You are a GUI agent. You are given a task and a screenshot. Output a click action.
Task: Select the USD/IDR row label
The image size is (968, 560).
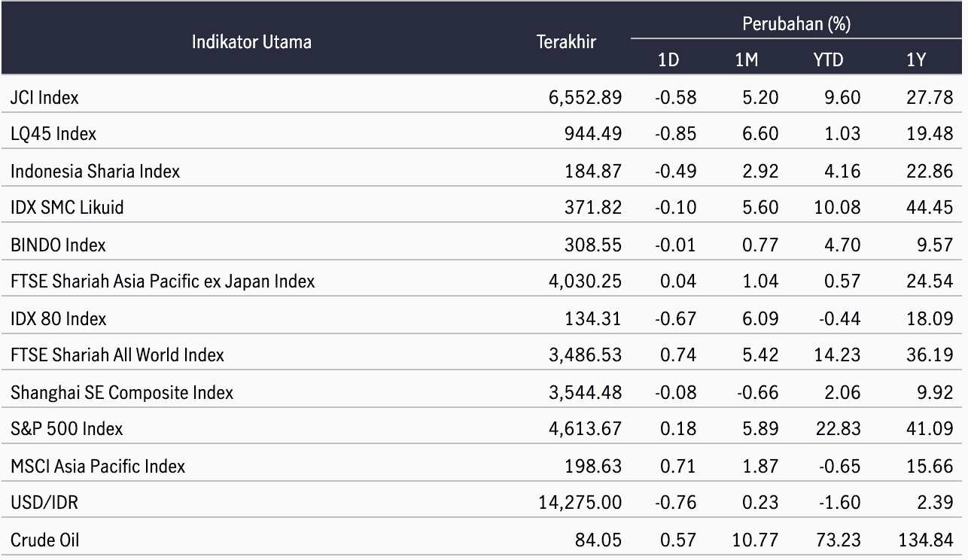click(x=44, y=502)
